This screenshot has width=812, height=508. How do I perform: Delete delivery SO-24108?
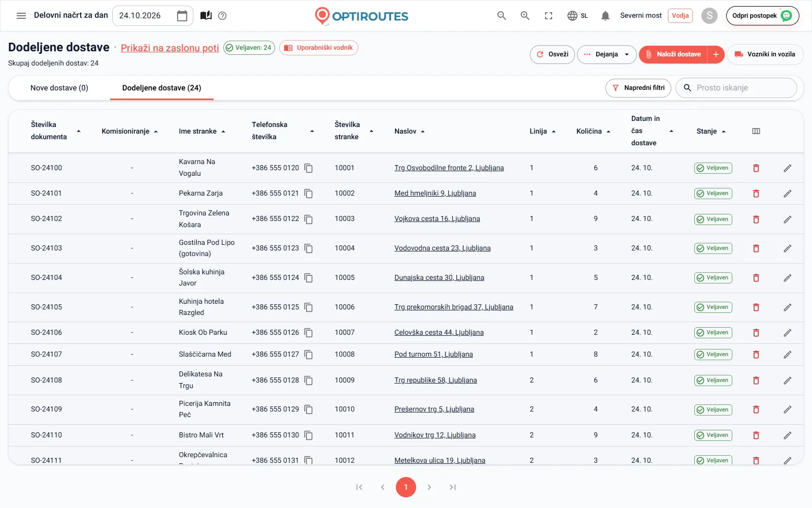[x=756, y=380]
